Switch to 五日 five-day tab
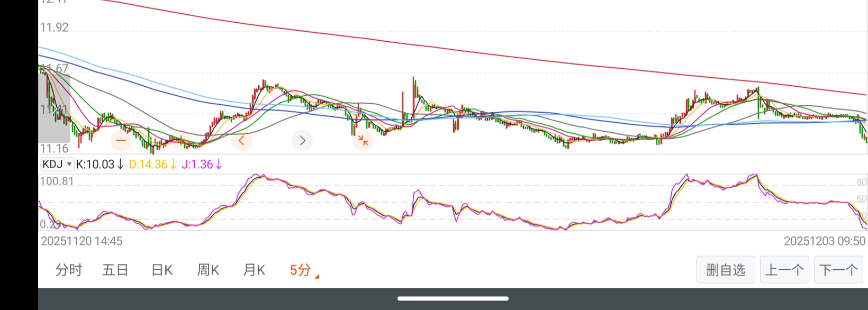 point(115,270)
